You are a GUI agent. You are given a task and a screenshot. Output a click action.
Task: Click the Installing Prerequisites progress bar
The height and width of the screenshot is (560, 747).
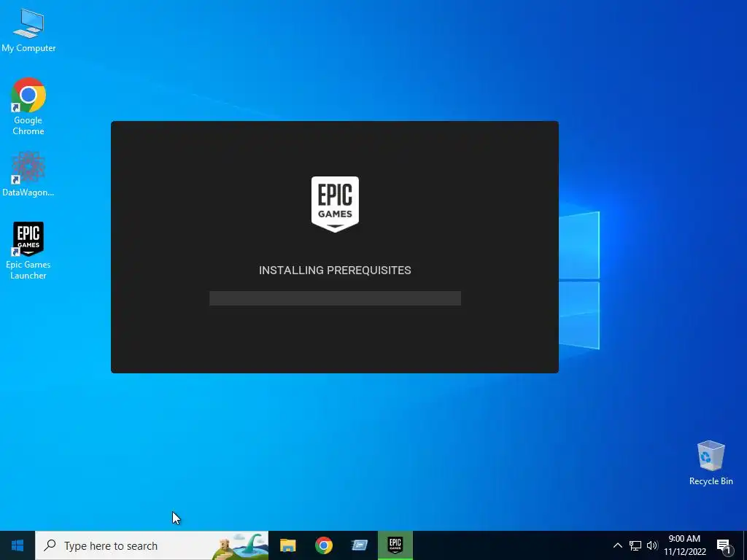335,298
